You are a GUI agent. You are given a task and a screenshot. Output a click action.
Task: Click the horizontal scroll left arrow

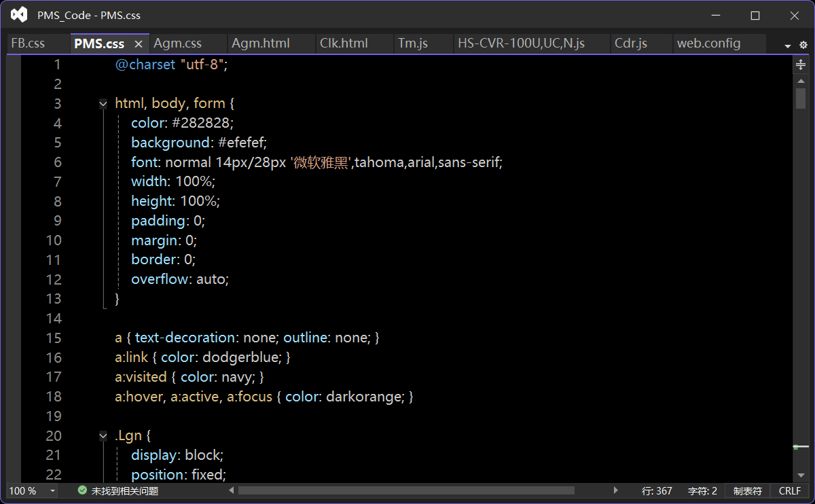tap(232, 490)
